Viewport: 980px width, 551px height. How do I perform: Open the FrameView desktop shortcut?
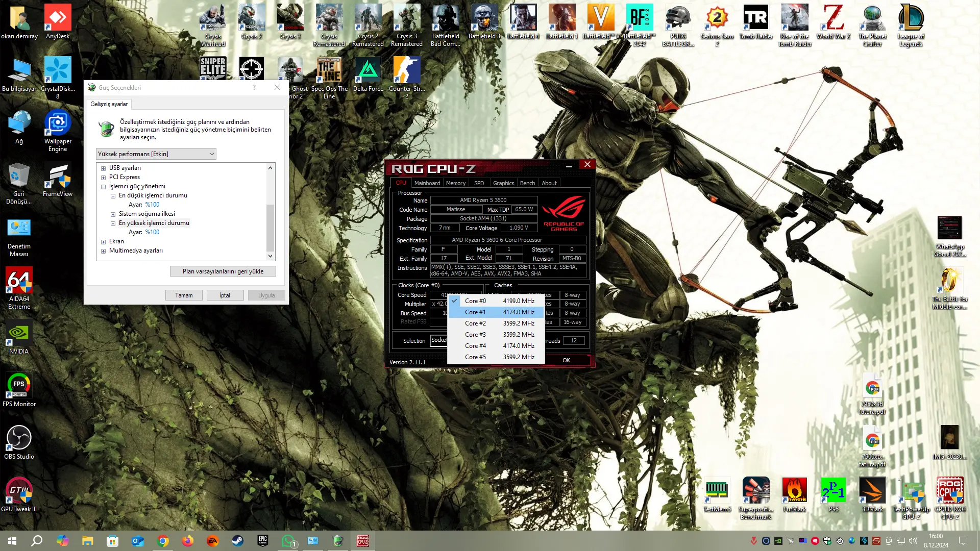tap(58, 180)
